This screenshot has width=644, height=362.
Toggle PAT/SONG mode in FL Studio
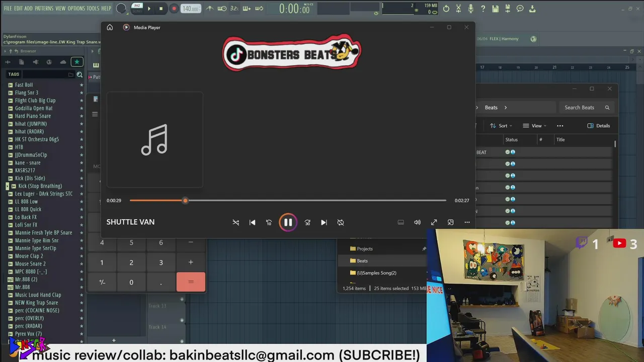137,8
